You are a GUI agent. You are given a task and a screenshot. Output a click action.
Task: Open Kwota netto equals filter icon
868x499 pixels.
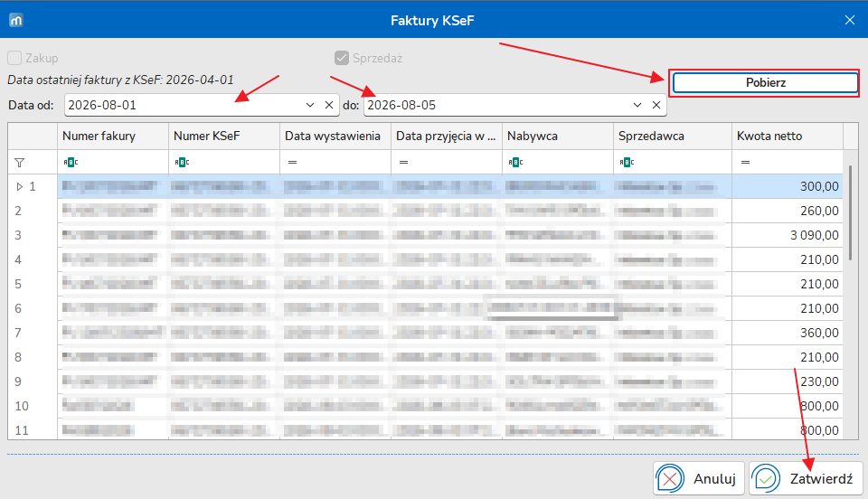(x=745, y=162)
